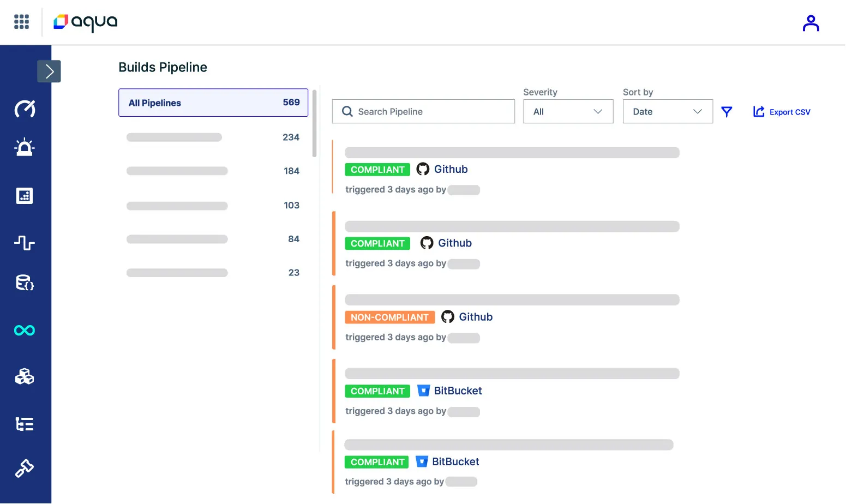The width and height of the screenshot is (846, 504).
Task: Click the gavel hammer icon in sidebar
Action: (x=25, y=468)
